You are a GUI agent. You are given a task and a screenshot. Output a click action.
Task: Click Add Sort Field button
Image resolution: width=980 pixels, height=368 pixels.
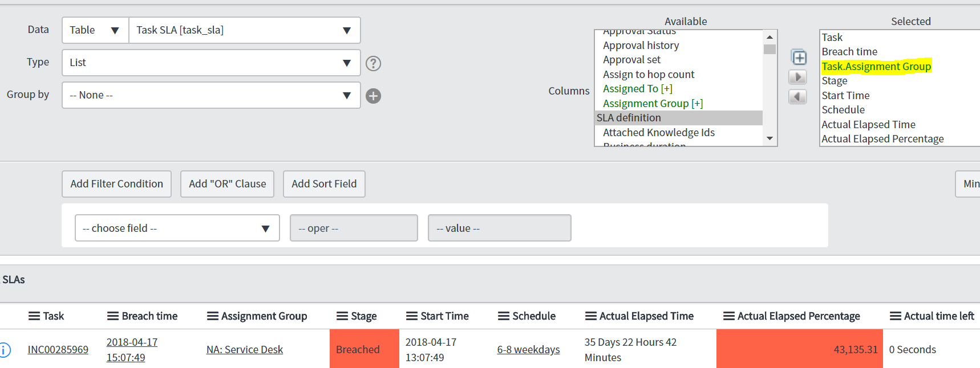click(324, 184)
